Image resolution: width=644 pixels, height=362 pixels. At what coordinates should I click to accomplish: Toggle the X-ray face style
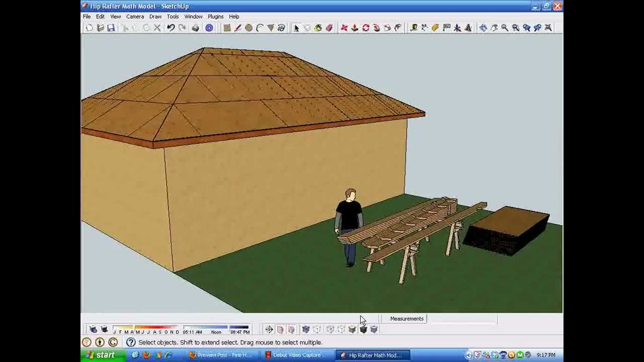(x=306, y=330)
